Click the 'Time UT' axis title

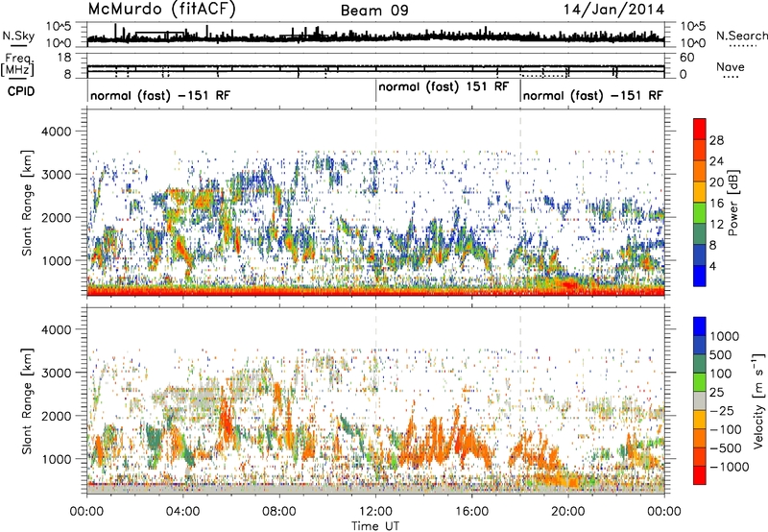[375, 526]
